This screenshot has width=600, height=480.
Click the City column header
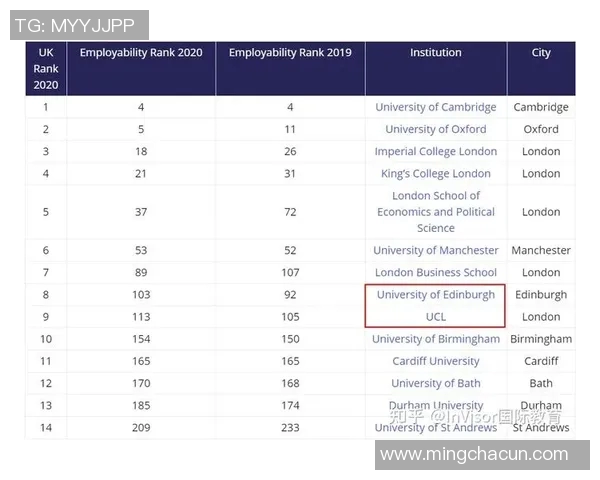(x=541, y=52)
